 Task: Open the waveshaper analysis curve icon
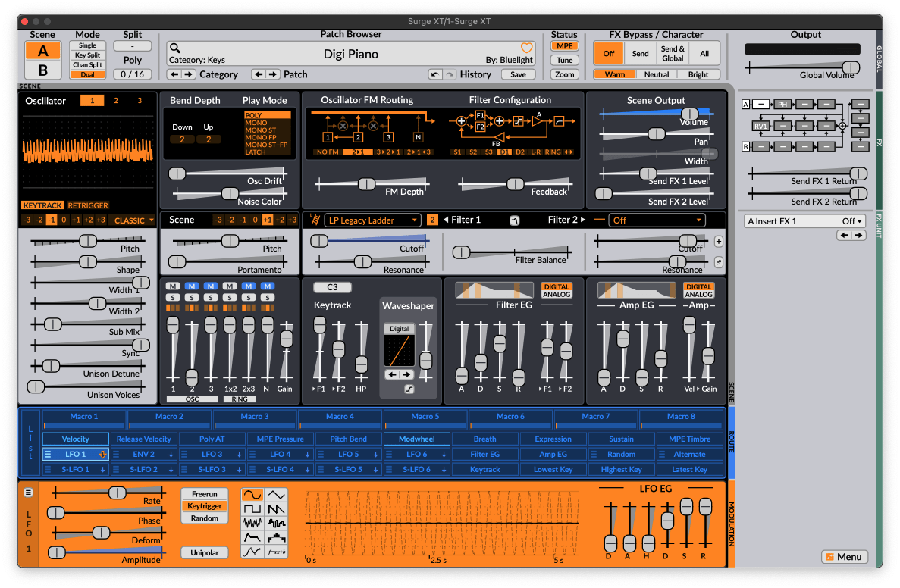coord(409,389)
